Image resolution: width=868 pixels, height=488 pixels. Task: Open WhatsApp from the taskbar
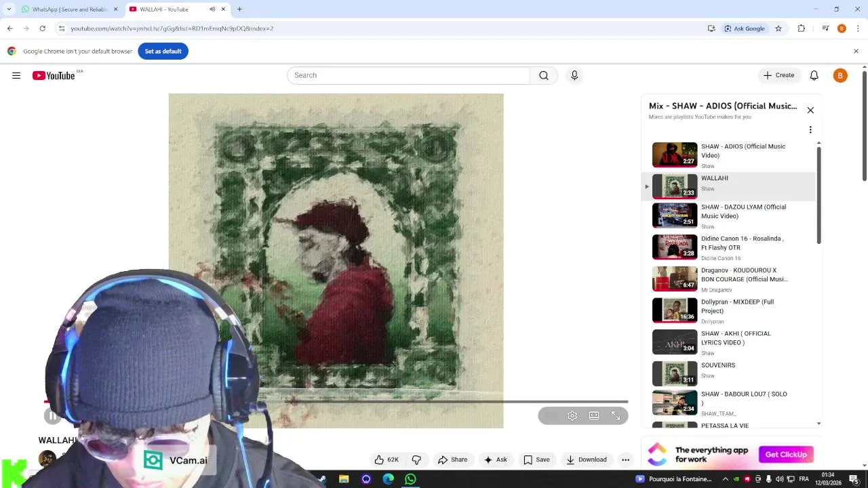coord(410,479)
